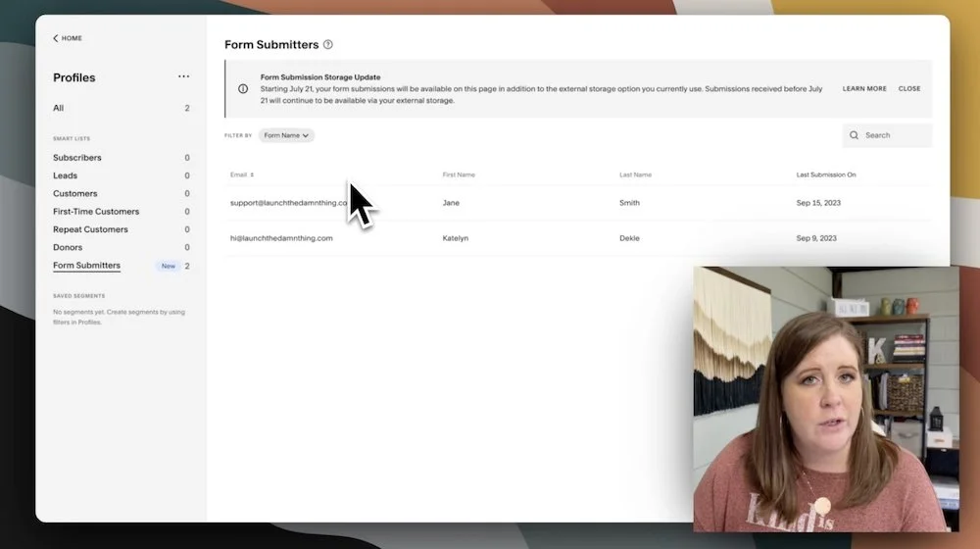980x549 pixels.
Task: Click the Search input field
Action: [x=887, y=135]
